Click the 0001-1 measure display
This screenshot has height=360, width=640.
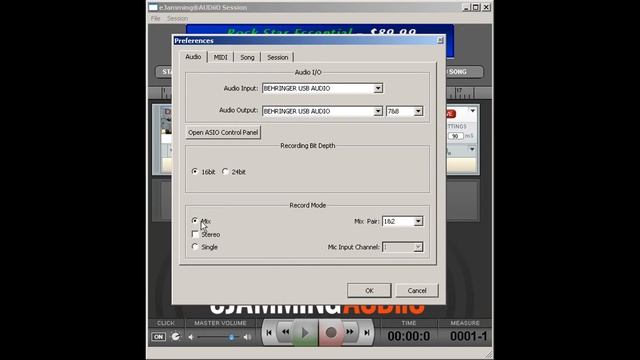(469, 336)
